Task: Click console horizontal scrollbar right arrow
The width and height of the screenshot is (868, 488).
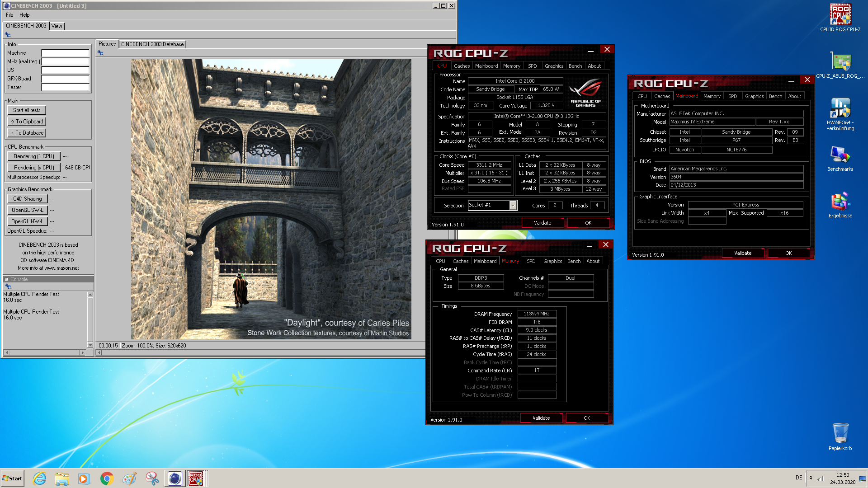Action: [82, 352]
